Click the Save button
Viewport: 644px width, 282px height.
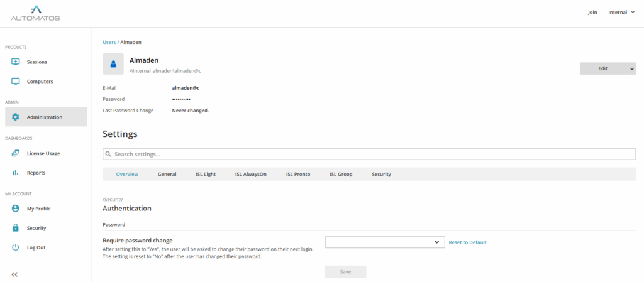pyautogui.click(x=345, y=272)
